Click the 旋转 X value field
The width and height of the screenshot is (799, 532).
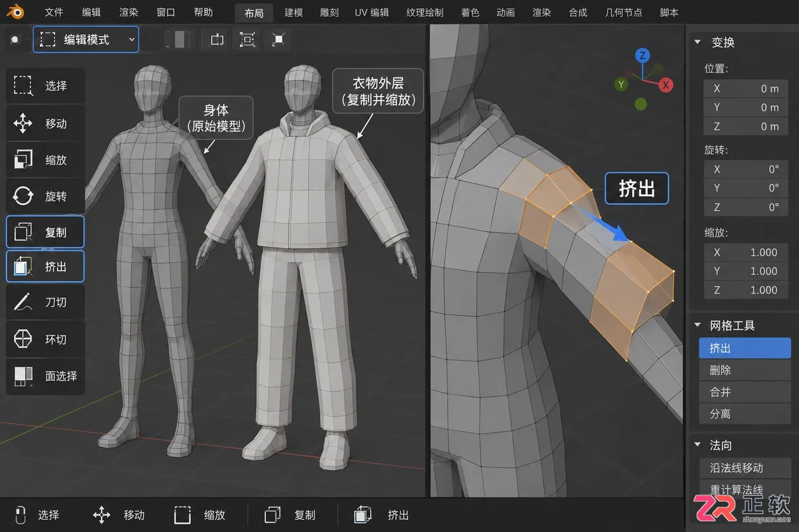tap(745, 170)
